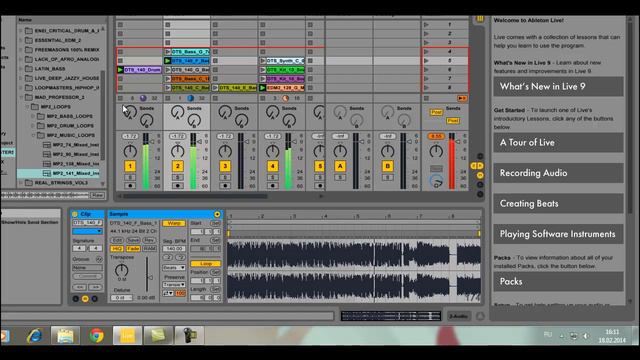This screenshot has height=360, width=640.
Task: Toggle the track 1 activator button
Action: coord(130,166)
